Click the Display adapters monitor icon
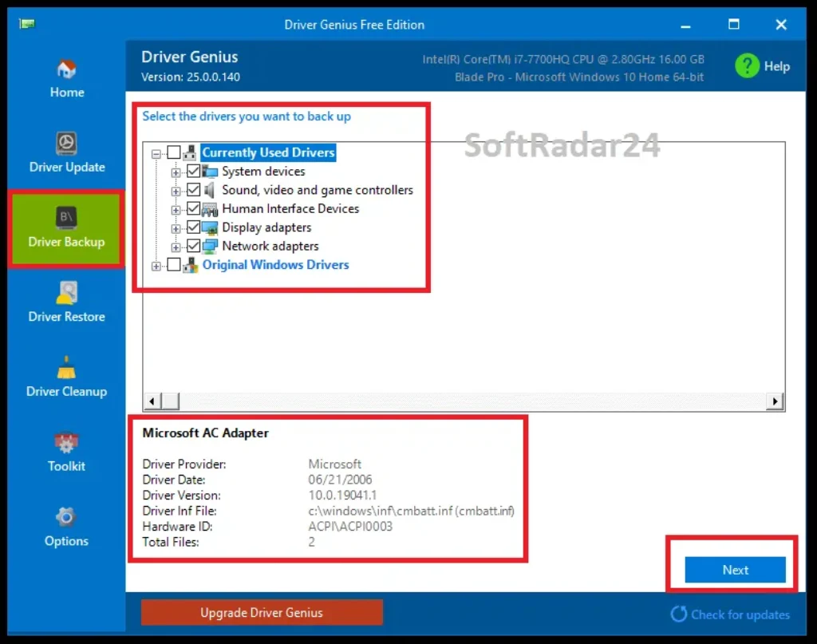817x644 pixels. [x=210, y=227]
